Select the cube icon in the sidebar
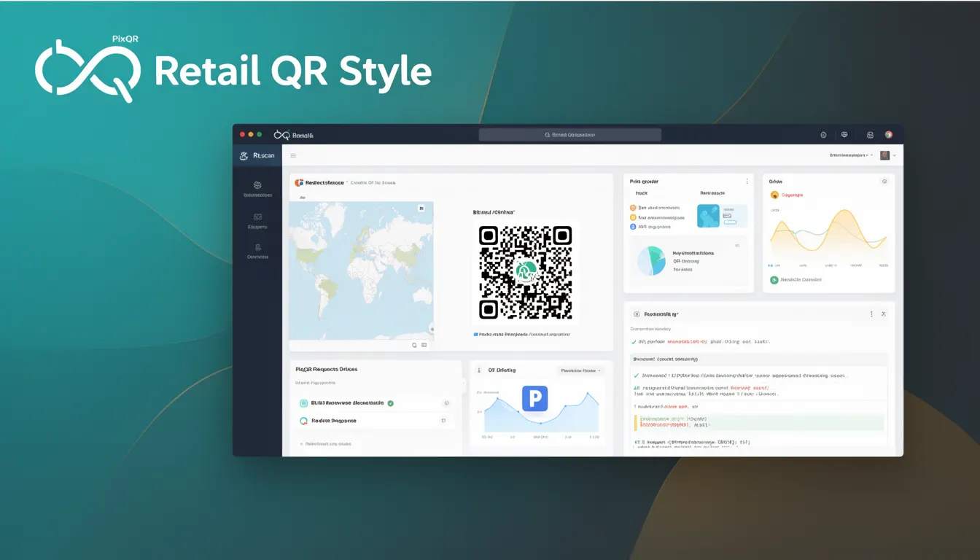 point(257,185)
